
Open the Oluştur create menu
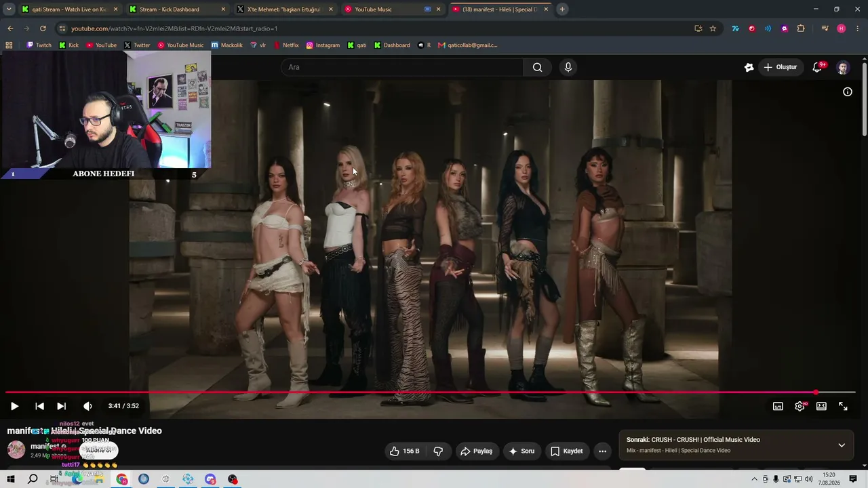[780, 67]
